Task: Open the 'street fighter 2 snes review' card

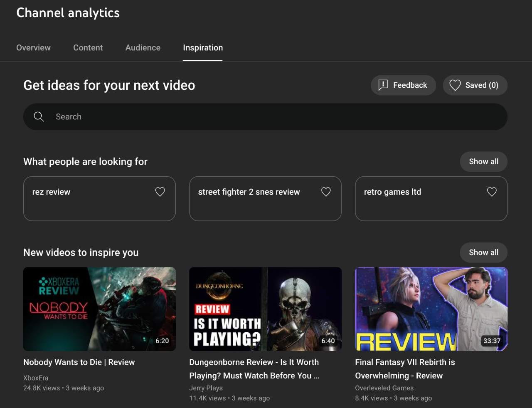Action: [x=265, y=199]
